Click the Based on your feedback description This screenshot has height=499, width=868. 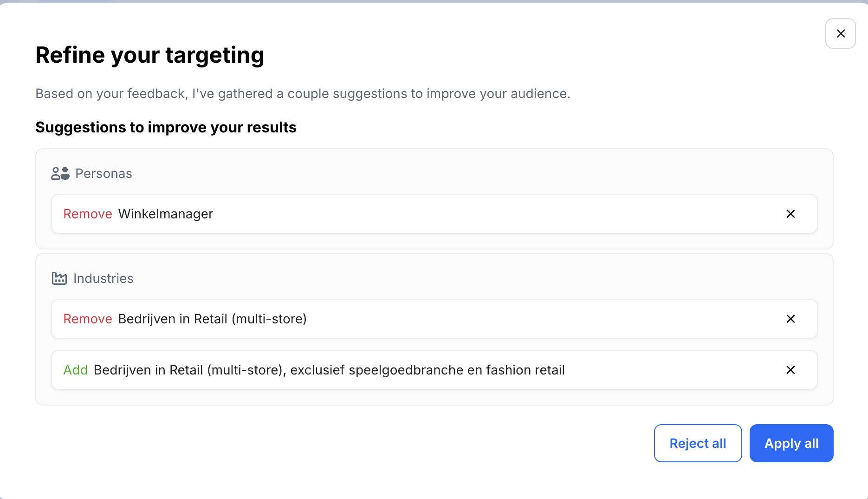(303, 93)
